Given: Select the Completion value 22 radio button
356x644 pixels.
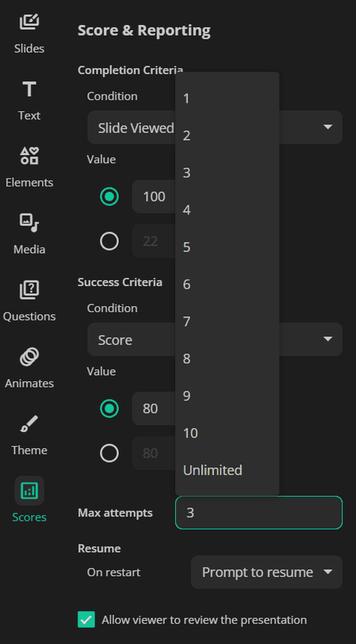Looking at the screenshot, I should point(109,241).
